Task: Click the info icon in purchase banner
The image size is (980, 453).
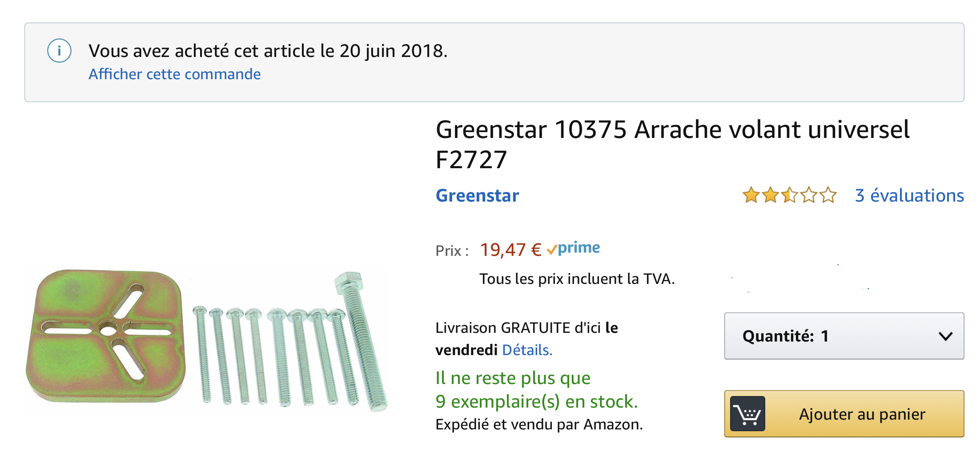Action: point(59,51)
